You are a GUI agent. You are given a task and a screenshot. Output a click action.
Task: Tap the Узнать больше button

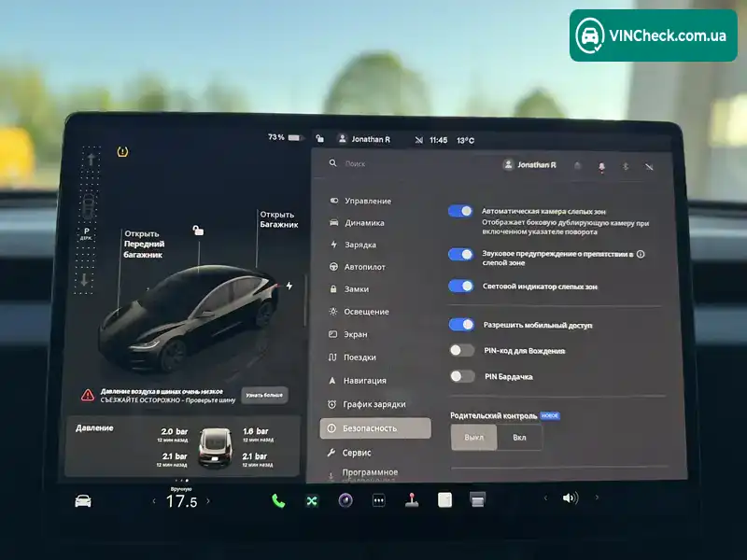coord(264,395)
